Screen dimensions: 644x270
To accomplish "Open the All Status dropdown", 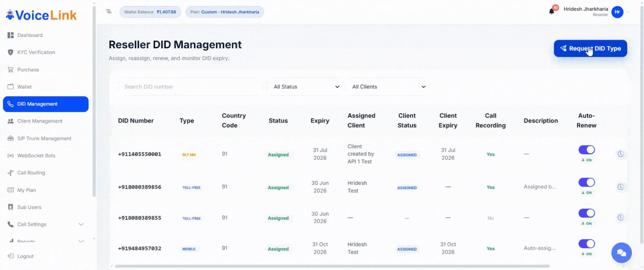I will (305, 87).
